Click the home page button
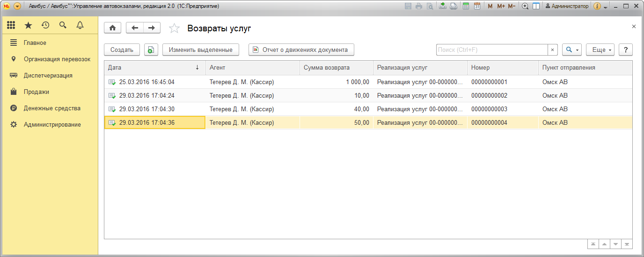 tap(112, 28)
